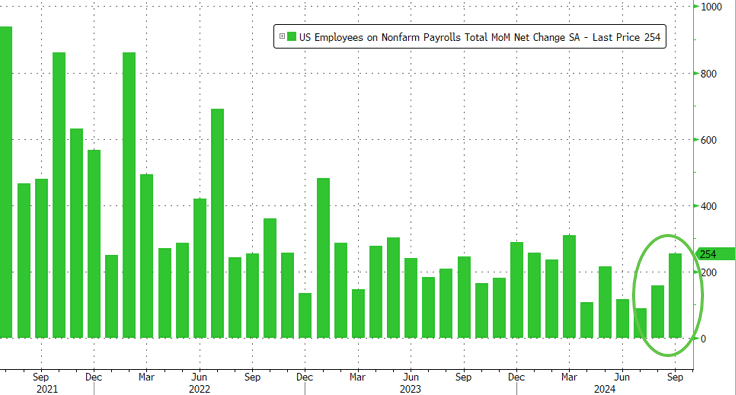This screenshot has width=736, height=395.
Task: Click the 2022 year label on x-axis
Action: coord(199,389)
